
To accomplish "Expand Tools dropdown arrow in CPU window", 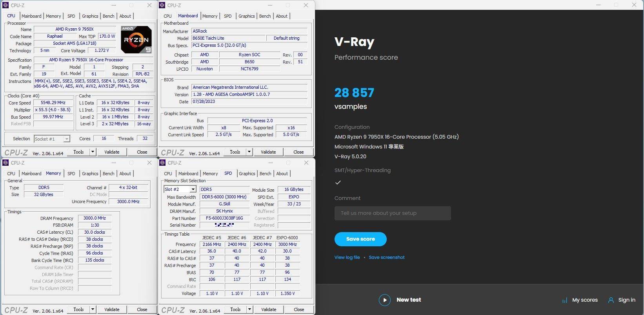I will pos(93,152).
